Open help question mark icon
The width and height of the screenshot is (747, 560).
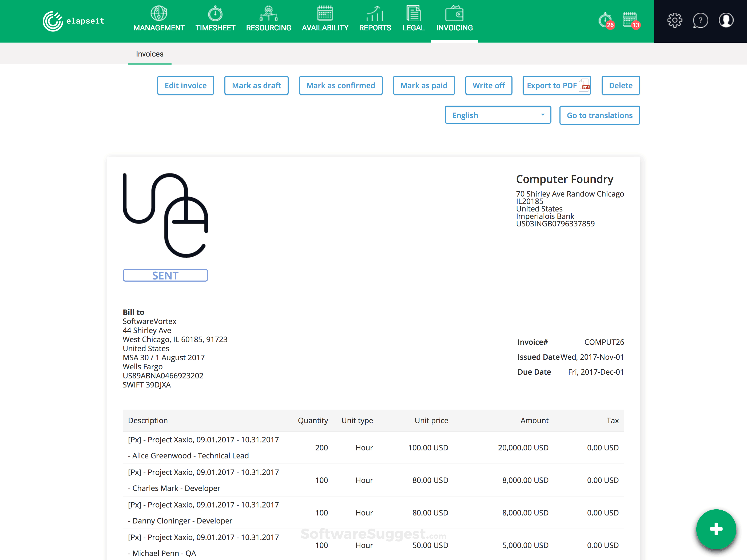click(x=700, y=21)
